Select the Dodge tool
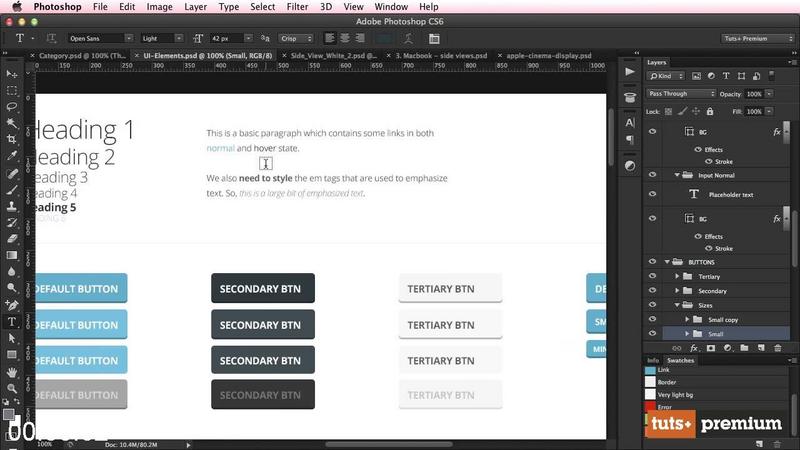The height and width of the screenshot is (450, 800). [12, 288]
